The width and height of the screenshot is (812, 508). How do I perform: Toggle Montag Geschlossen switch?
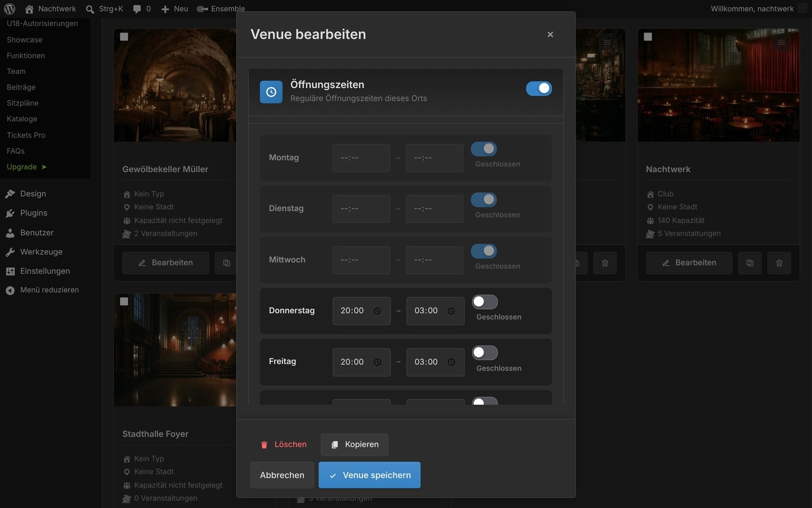click(x=484, y=149)
